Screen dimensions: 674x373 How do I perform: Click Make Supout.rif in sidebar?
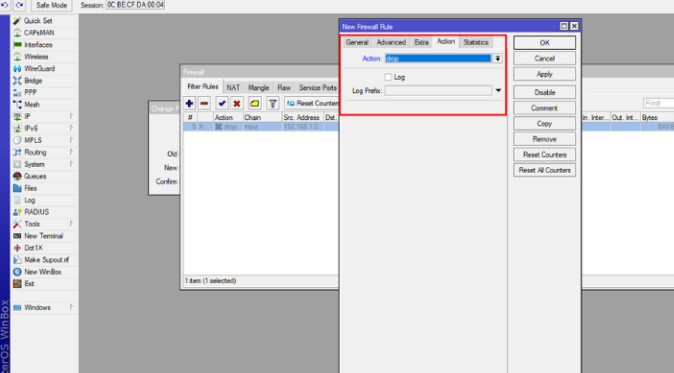click(x=46, y=260)
